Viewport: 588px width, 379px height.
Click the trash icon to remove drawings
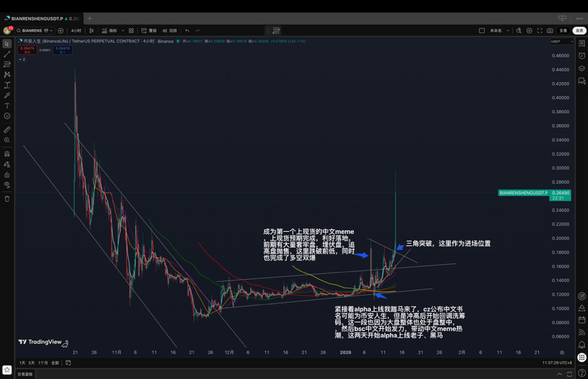tap(7, 198)
